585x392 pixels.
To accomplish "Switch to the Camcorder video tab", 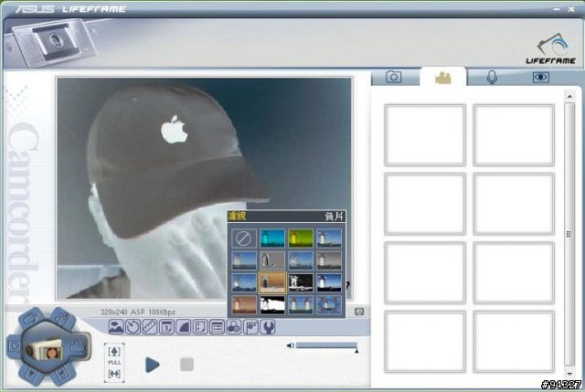I will [x=443, y=78].
